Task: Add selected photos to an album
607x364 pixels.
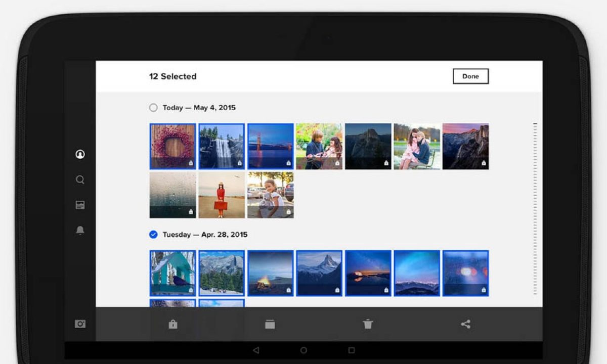Action: (270, 325)
